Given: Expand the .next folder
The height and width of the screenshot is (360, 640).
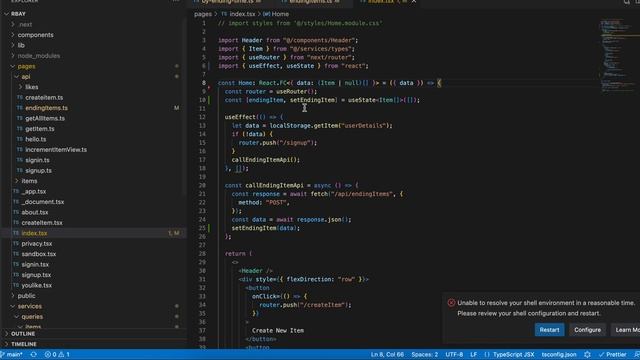Looking at the screenshot, I should [x=25, y=24].
